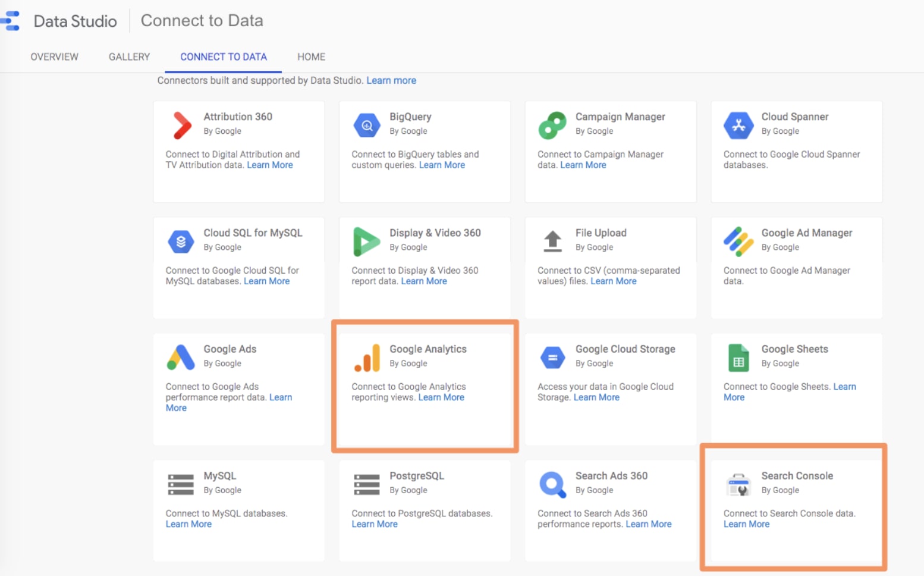Follow Learn More link under Google Ads
The image size is (924, 577).
click(x=281, y=397)
